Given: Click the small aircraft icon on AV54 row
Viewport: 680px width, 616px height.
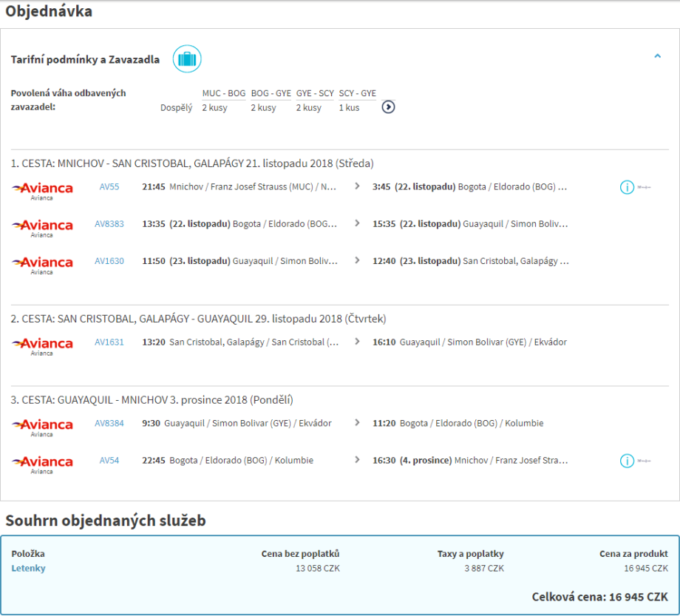Looking at the screenshot, I should [x=645, y=461].
